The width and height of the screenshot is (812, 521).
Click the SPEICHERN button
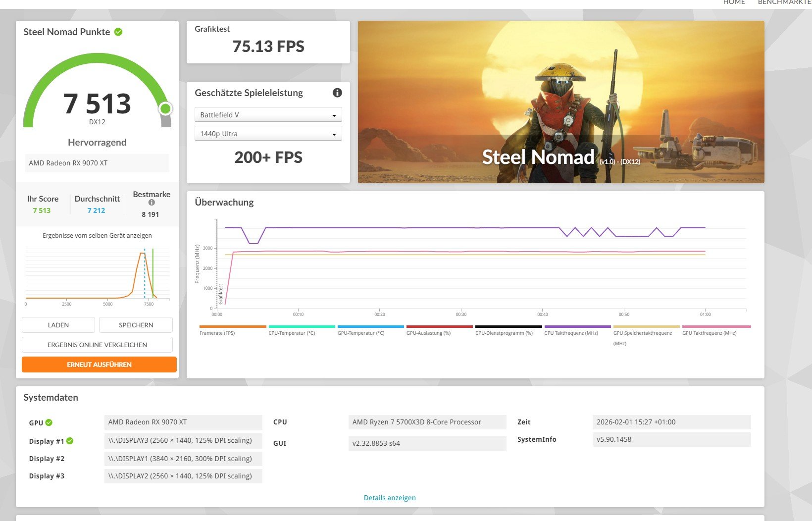(x=136, y=325)
